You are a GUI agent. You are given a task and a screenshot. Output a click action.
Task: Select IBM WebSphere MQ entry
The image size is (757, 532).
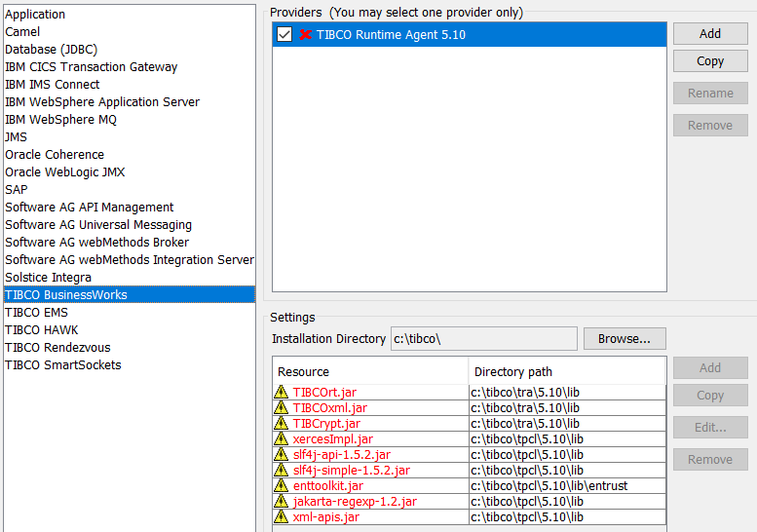point(130,120)
